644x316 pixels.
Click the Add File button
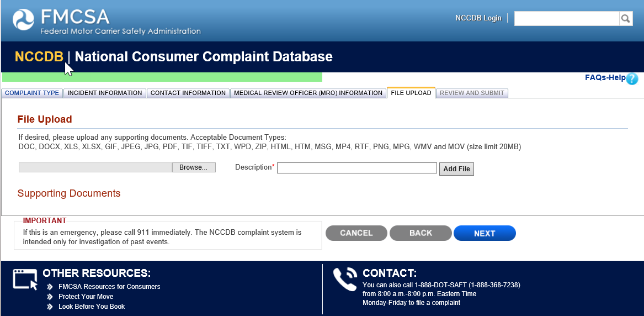(x=456, y=169)
